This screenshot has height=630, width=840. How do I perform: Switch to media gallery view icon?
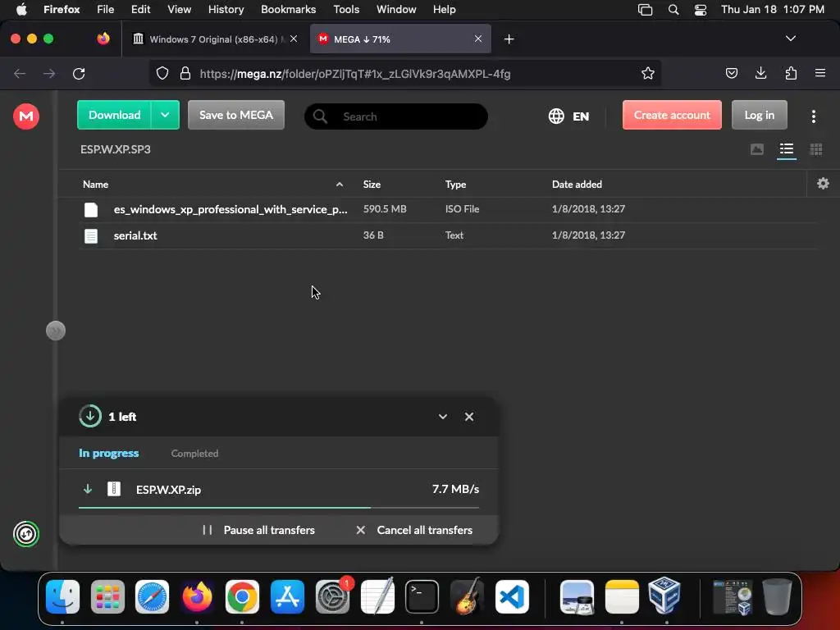756,149
